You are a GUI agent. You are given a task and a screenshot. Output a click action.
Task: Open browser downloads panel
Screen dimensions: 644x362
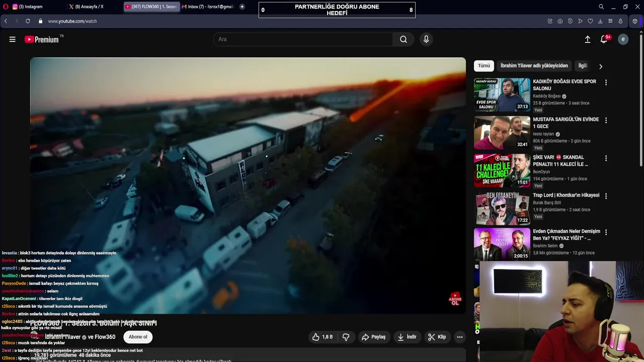coord(600,21)
